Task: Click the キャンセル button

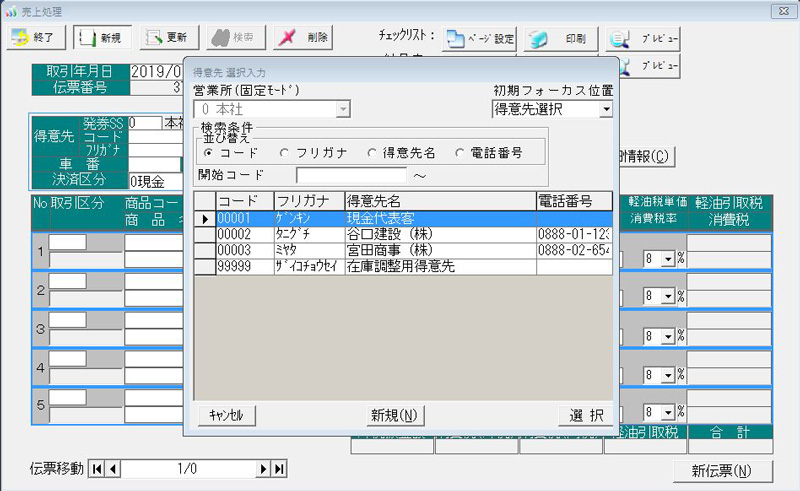Action: (x=228, y=415)
